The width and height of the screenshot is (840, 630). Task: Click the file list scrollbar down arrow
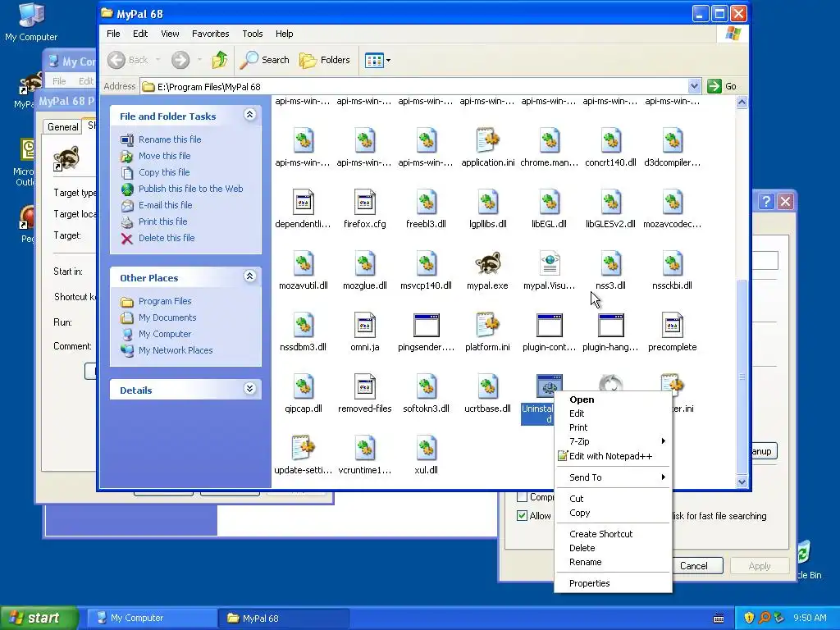[x=742, y=482]
